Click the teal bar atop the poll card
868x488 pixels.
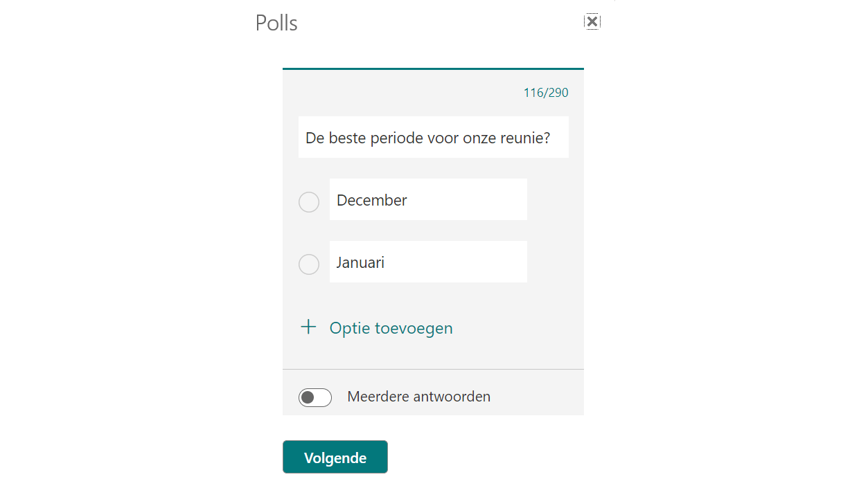click(x=433, y=69)
